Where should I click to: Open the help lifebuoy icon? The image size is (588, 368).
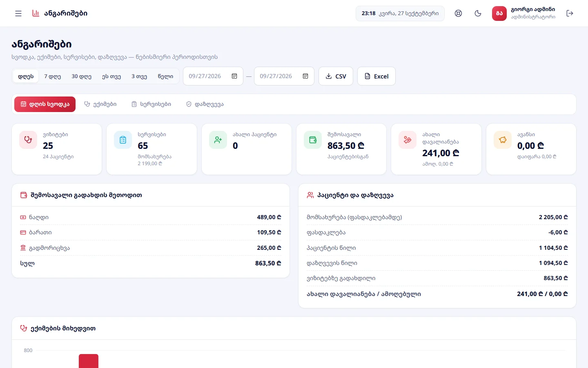click(458, 13)
